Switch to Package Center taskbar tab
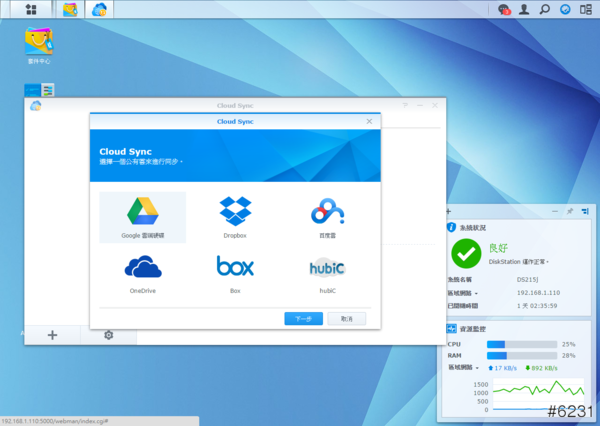The width and height of the screenshot is (600, 426). coord(69,9)
